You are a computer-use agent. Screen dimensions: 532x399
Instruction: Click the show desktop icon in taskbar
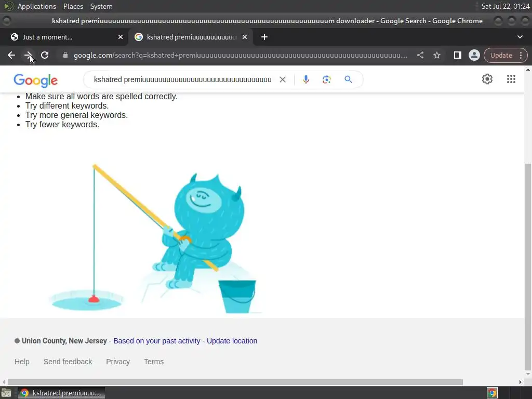click(6, 393)
